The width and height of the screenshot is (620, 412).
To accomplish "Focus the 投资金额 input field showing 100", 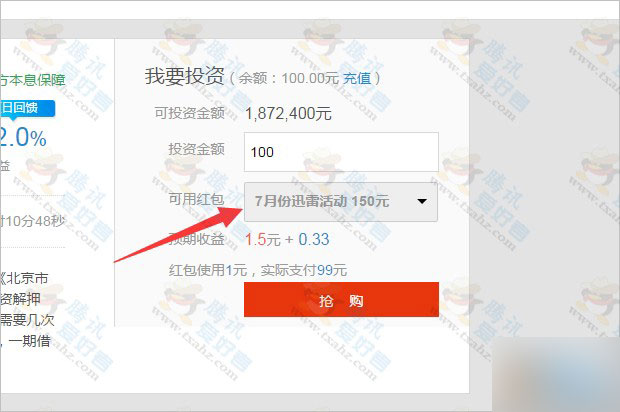I will (x=341, y=152).
